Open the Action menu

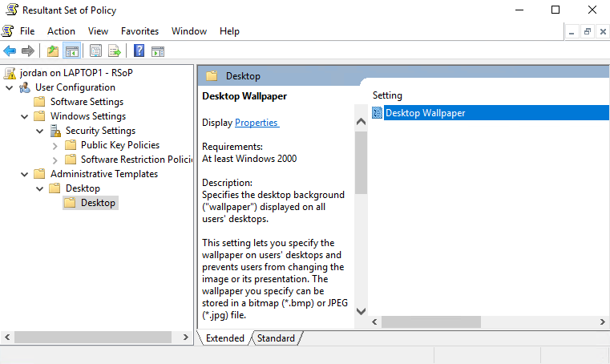tap(61, 31)
